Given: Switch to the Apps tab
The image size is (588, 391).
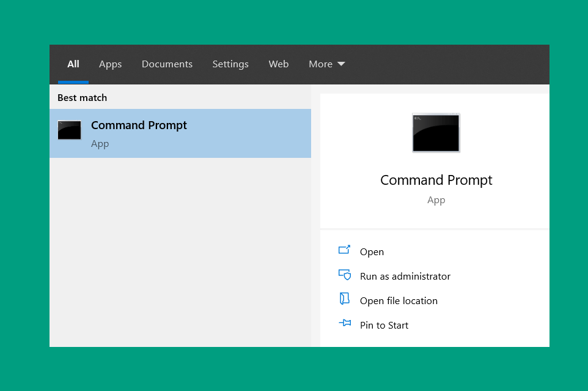Looking at the screenshot, I should pyautogui.click(x=110, y=64).
